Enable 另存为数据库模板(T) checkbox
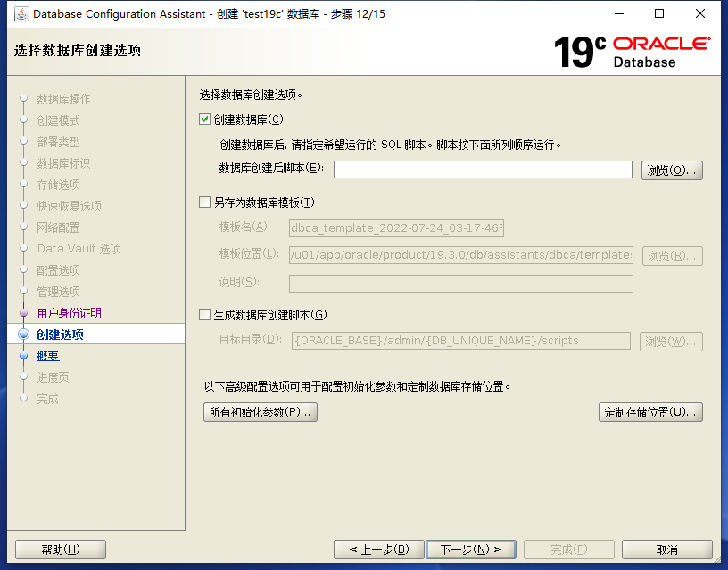728x570 pixels. [205, 202]
